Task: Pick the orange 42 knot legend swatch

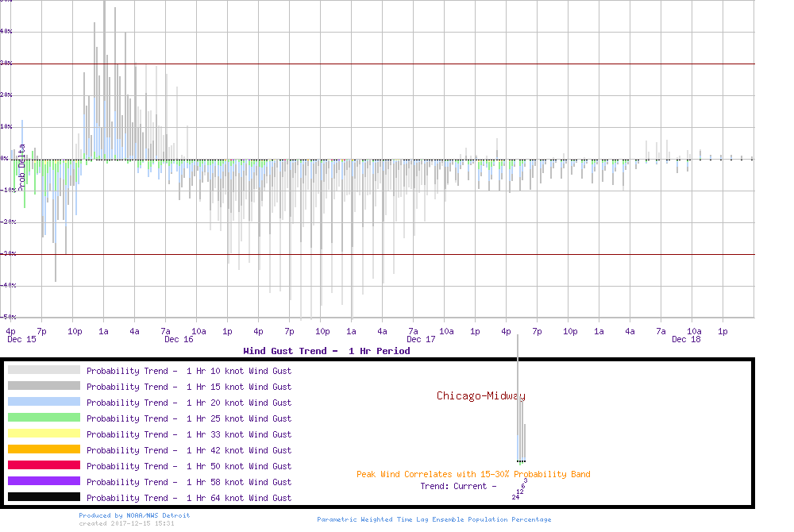Action: point(44,449)
